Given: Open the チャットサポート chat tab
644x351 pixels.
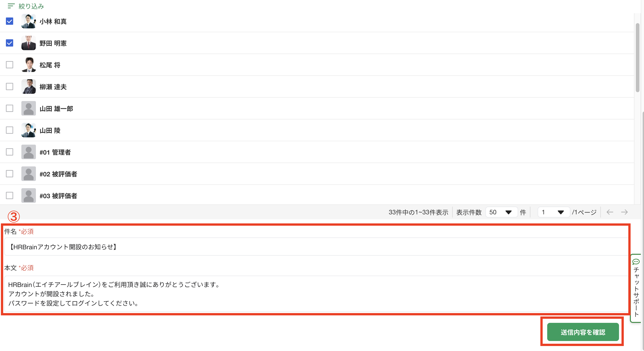Looking at the screenshot, I should click(636, 288).
